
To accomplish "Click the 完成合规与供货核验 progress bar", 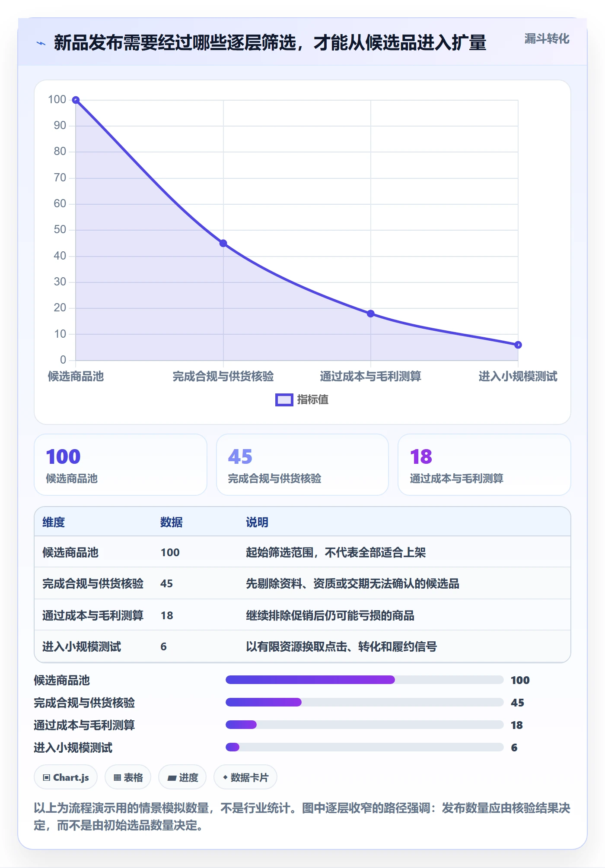I will [x=364, y=702].
